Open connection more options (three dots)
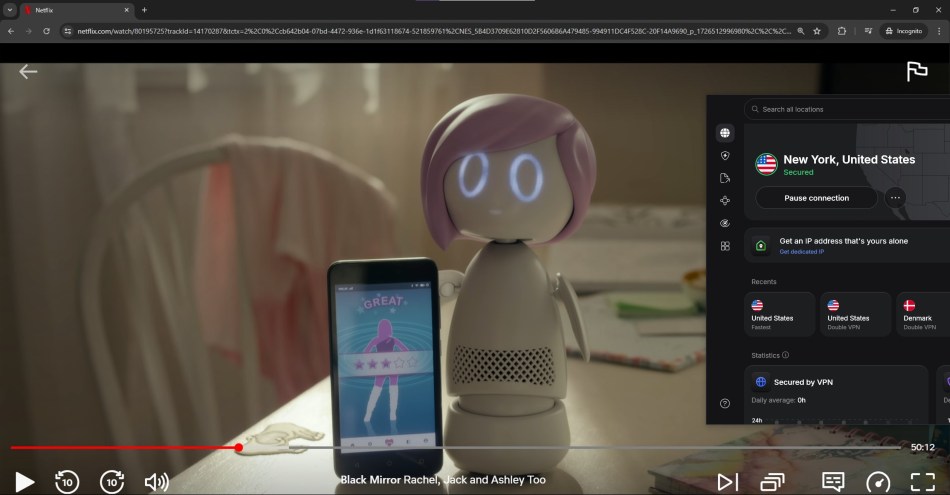Image resolution: width=950 pixels, height=495 pixels. coord(895,198)
